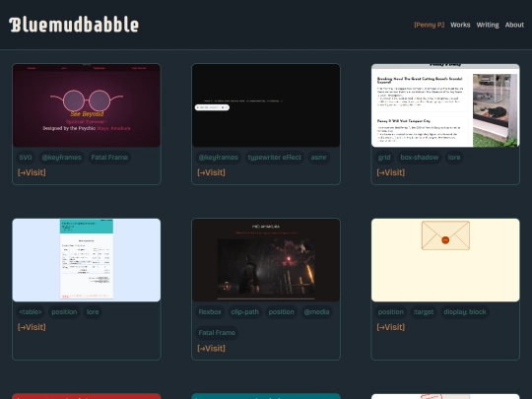
Task: Open the Writing section
Action: tap(488, 25)
